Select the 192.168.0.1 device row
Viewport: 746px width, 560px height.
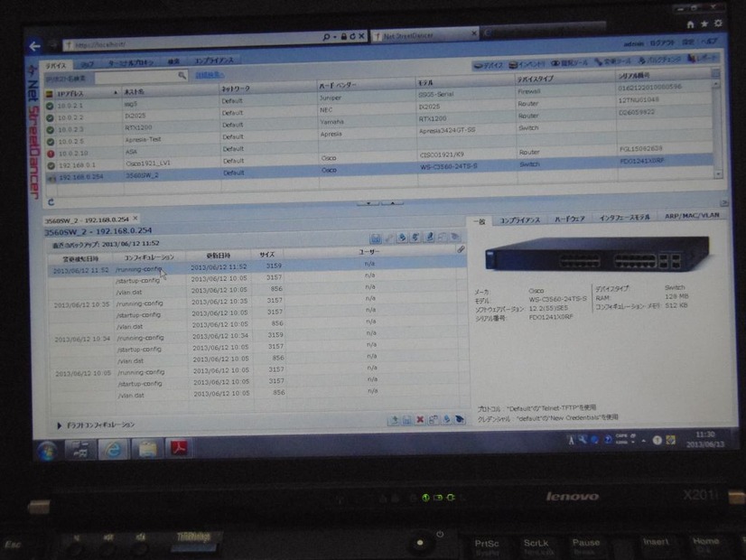click(380, 158)
